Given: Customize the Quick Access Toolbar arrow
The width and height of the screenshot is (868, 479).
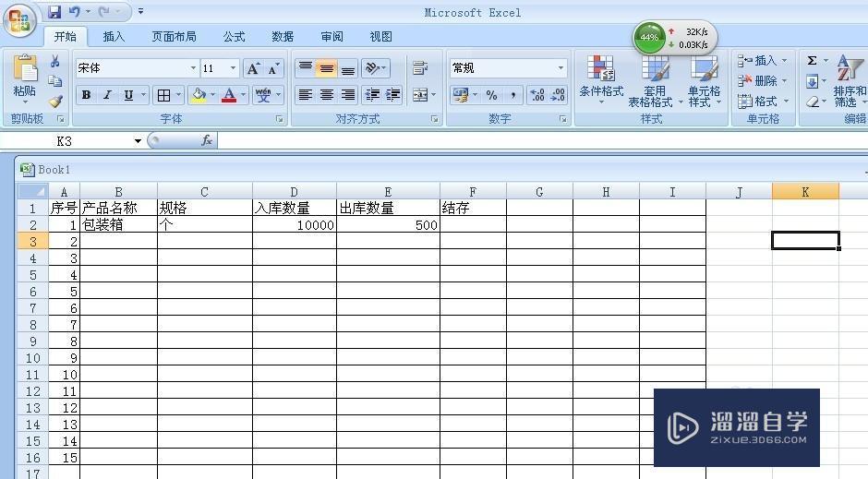Looking at the screenshot, I should pos(140,11).
